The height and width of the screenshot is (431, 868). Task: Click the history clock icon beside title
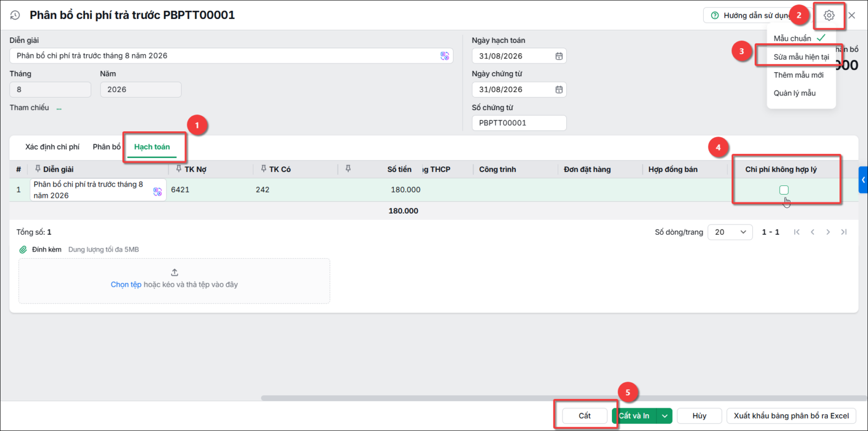coord(15,15)
